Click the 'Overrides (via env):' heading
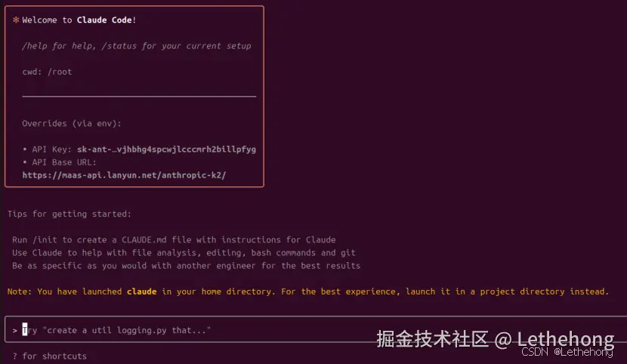Viewport: 627px width, 364px height. (72, 123)
